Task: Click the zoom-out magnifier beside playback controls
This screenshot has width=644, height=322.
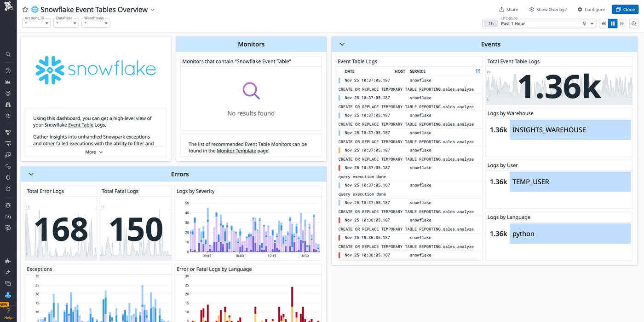Action: (634, 23)
